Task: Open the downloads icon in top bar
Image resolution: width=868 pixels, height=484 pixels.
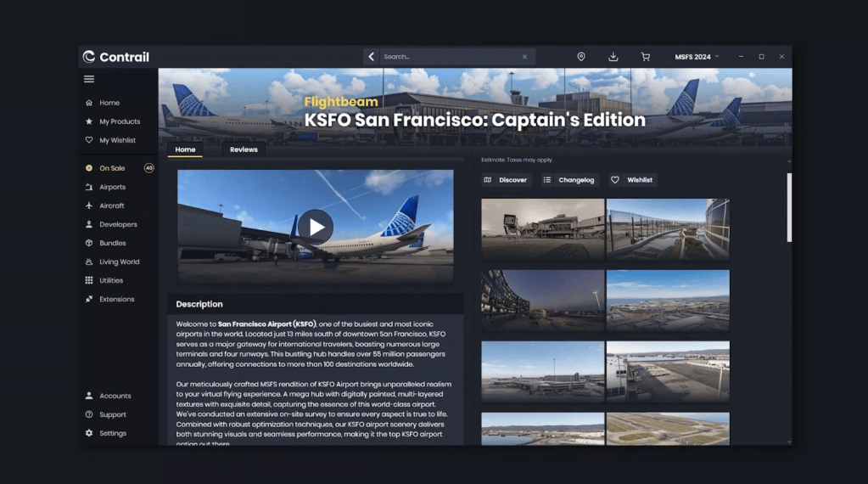Action: [613, 57]
